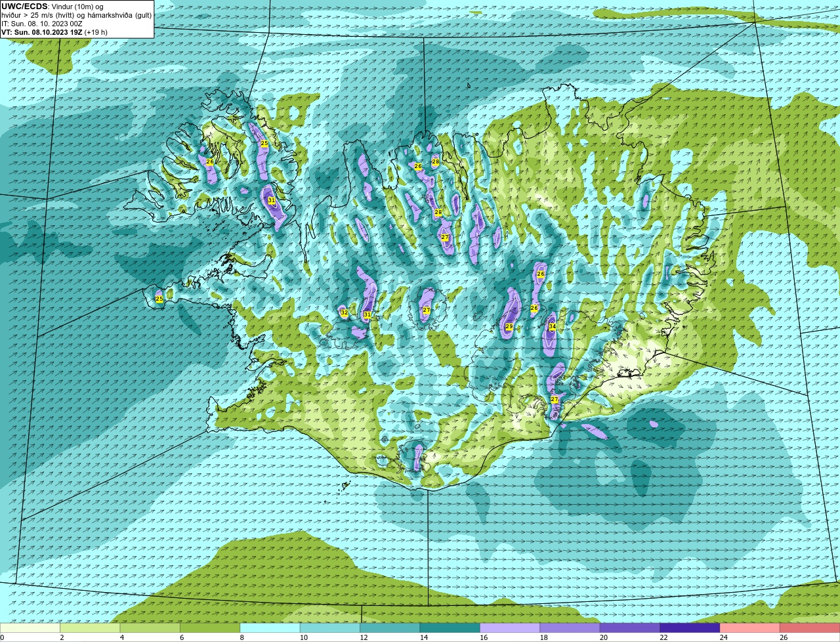Image resolution: width=840 pixels, height=642 pixels.
Task: Click the "(+19 h)" forecast offset text
Action: (x=96, y=32)
